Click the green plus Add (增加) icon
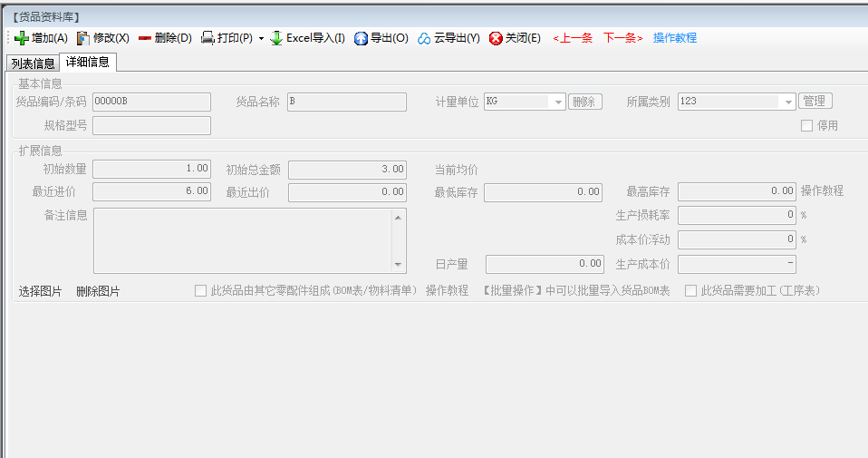The height and width of the screenshot is (458, 868). (22, 38)
